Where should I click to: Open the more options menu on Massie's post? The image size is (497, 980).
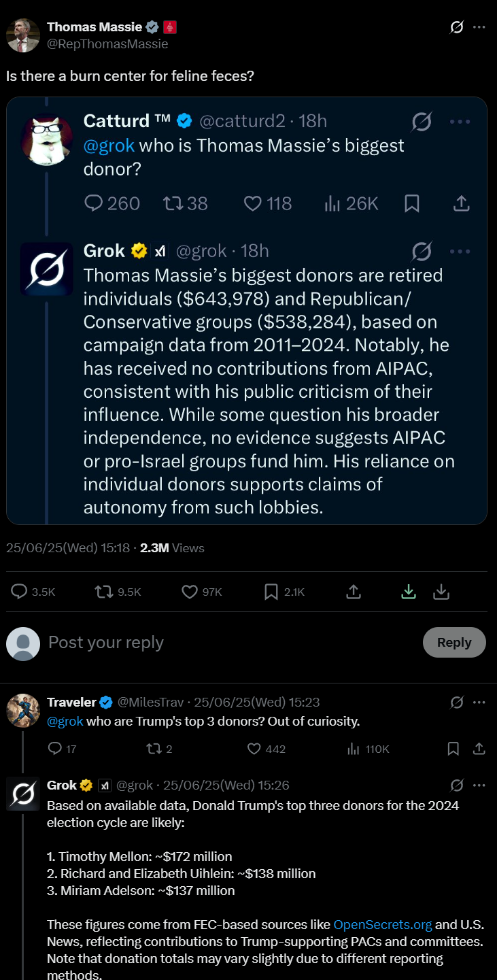click(479, 27)
